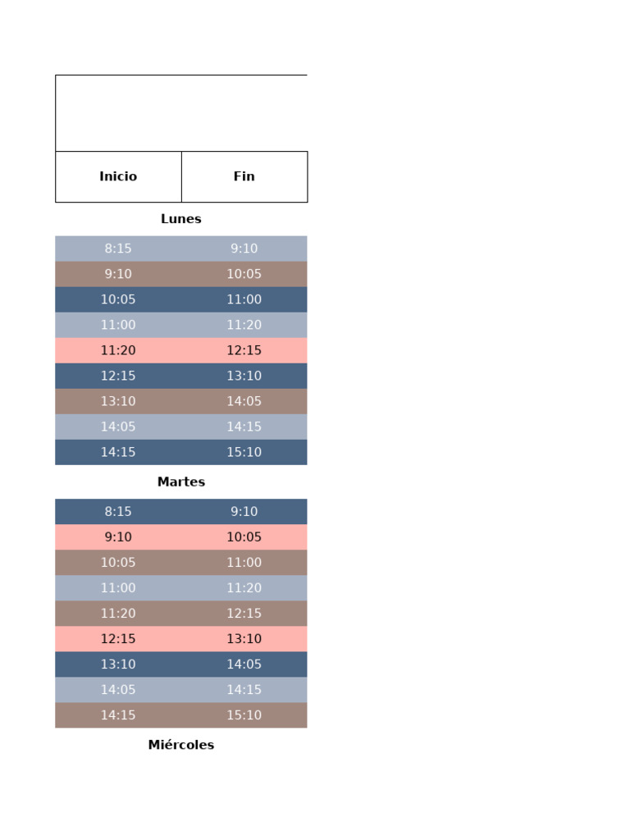The height and width of the screenshot is (840, 630).
Task: Select the Lunes day heading
Action: coord(181,219)
